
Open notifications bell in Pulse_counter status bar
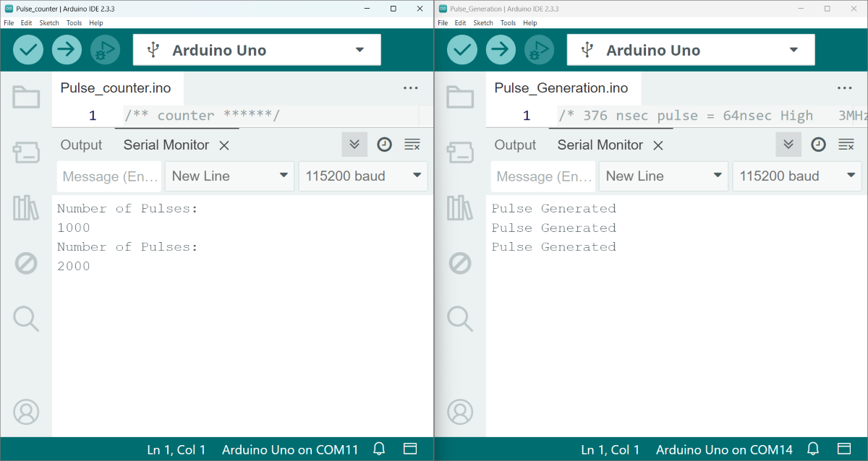(379, 449)
